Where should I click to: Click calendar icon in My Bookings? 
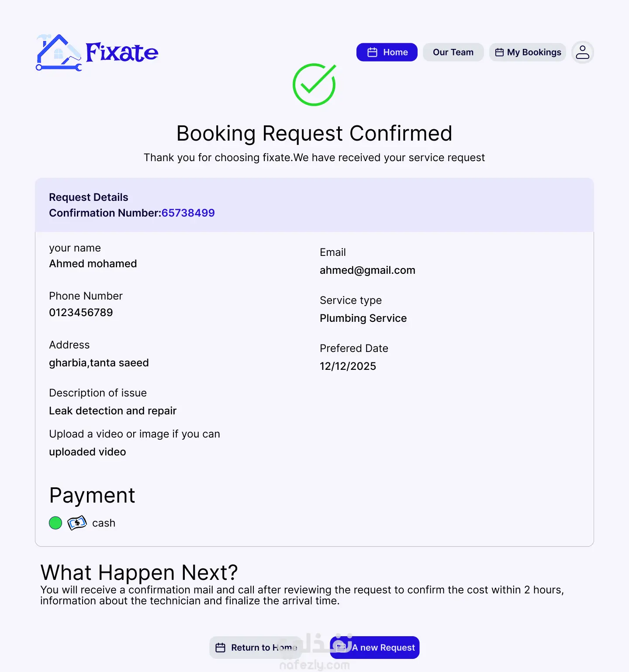pyautogui.click(x=499, y=52)
